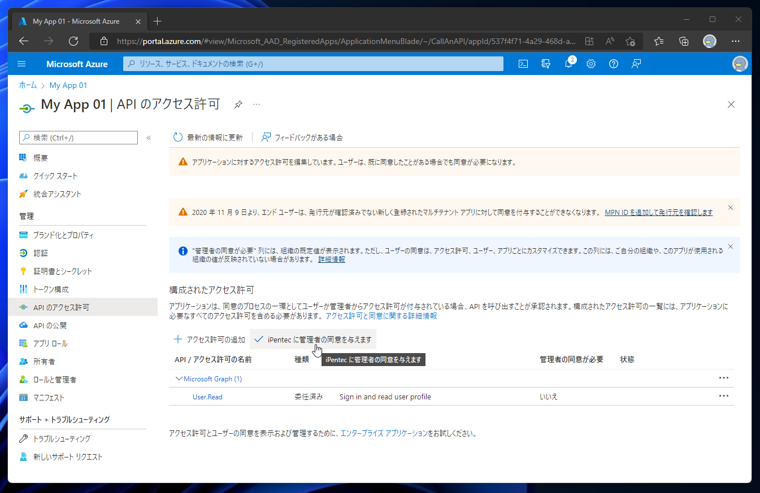Screen dimensions: 760x493
Task: Collapse the left navigation pane
Action: tap(149, 138)
